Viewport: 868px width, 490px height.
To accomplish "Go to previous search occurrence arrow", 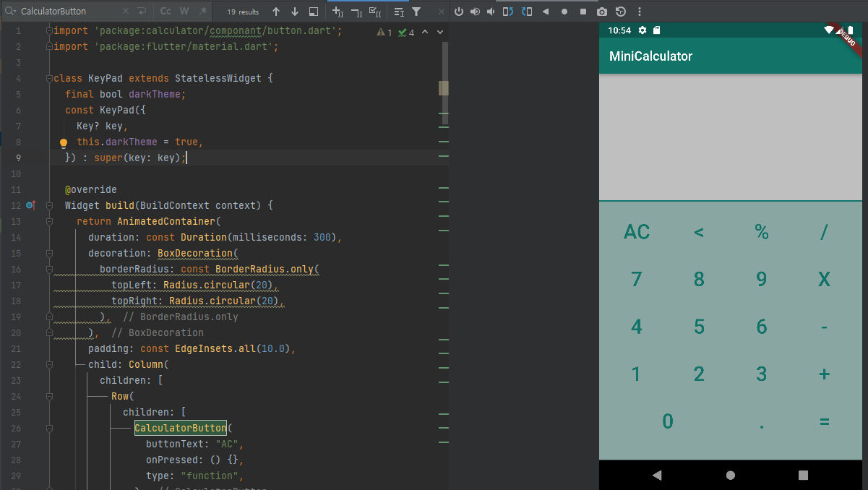I will click(276, 12).
